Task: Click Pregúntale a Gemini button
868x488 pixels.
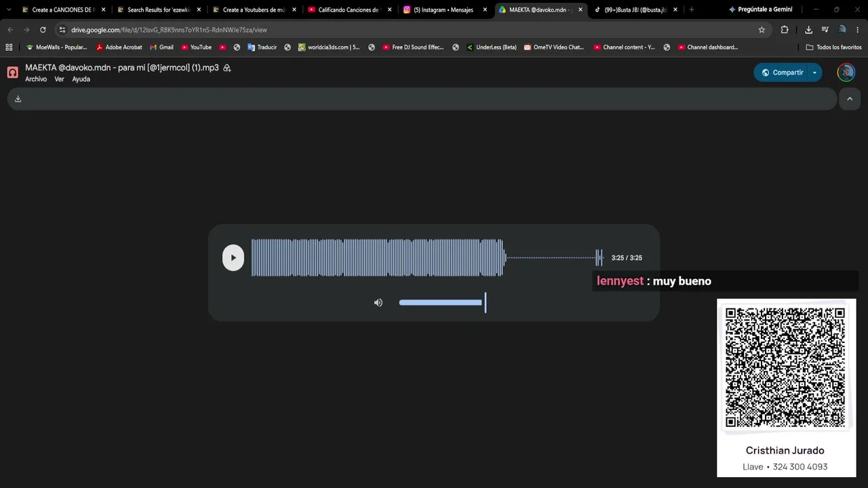Action: coord(761,9)
